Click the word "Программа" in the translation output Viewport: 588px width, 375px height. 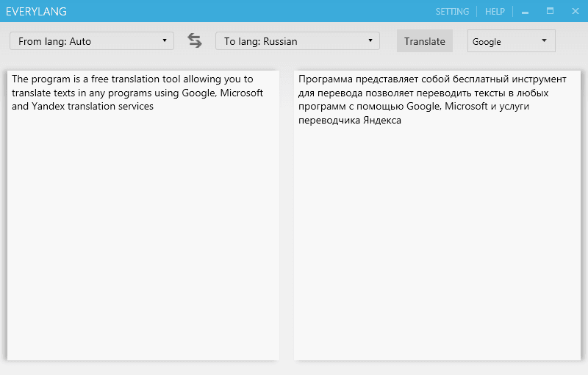322,79
